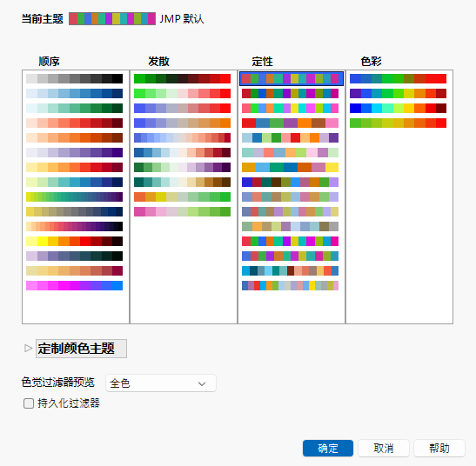The image size is (476, 466).
Task: Select the blue-white-dark-red diverging theme
Action: [x=182, y=153]
